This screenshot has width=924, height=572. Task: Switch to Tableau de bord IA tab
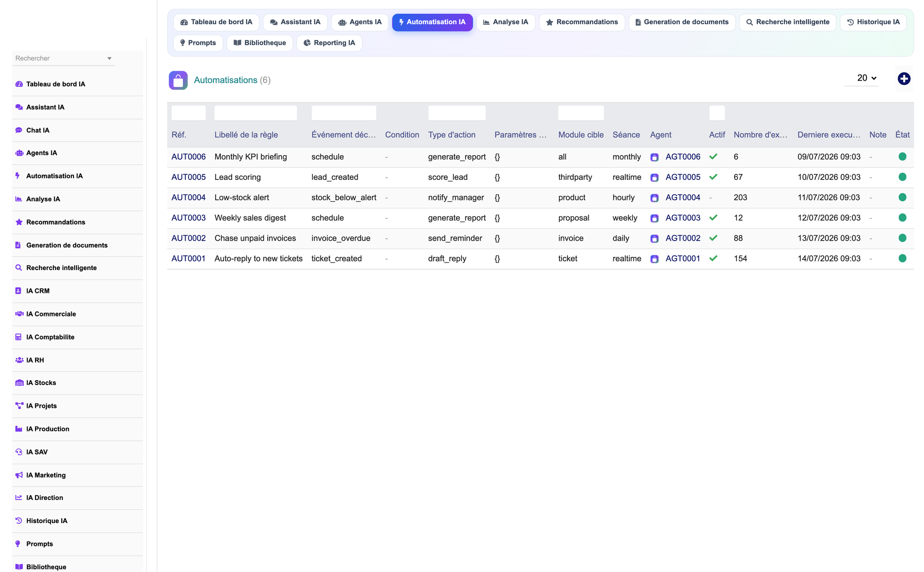(217, 22)
